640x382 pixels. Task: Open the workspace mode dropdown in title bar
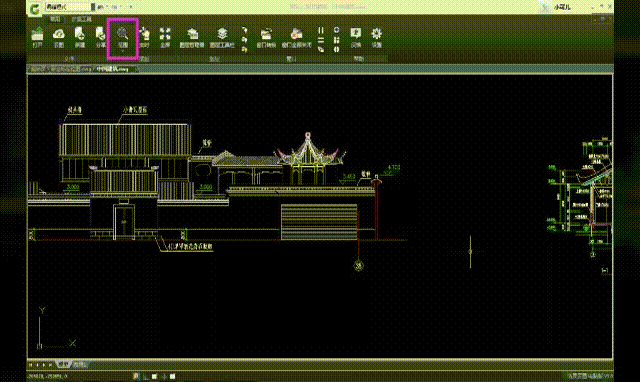click(x=67, y=7)
